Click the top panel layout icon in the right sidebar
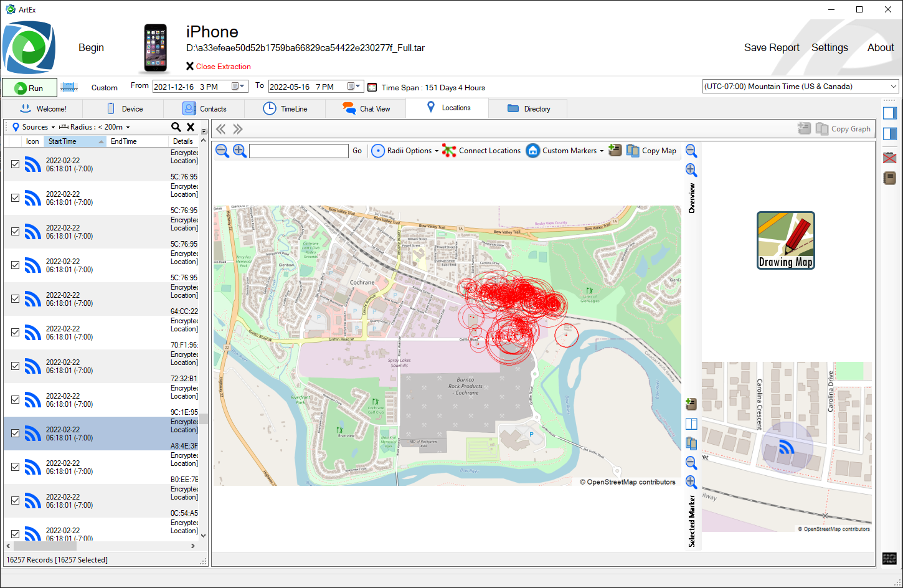 [x=889, y=113]
